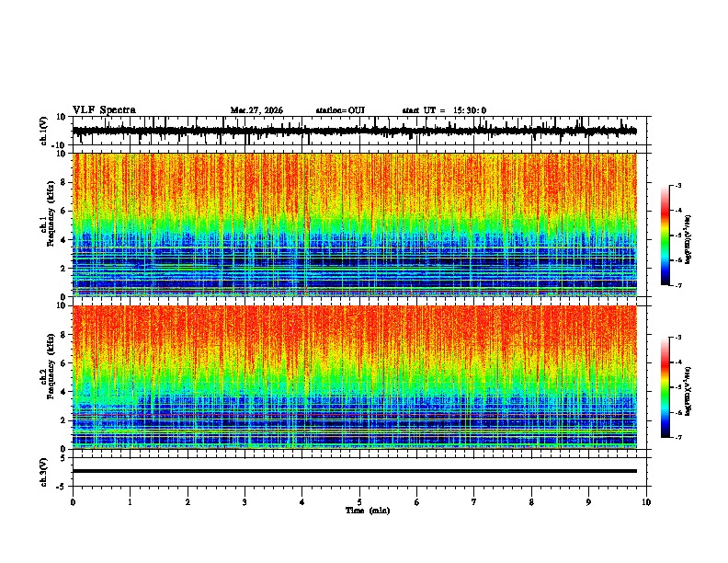This screenshot has width=728, height=563.
Task: Click the "VLF Spectra" title text
Action: point(104,110)
